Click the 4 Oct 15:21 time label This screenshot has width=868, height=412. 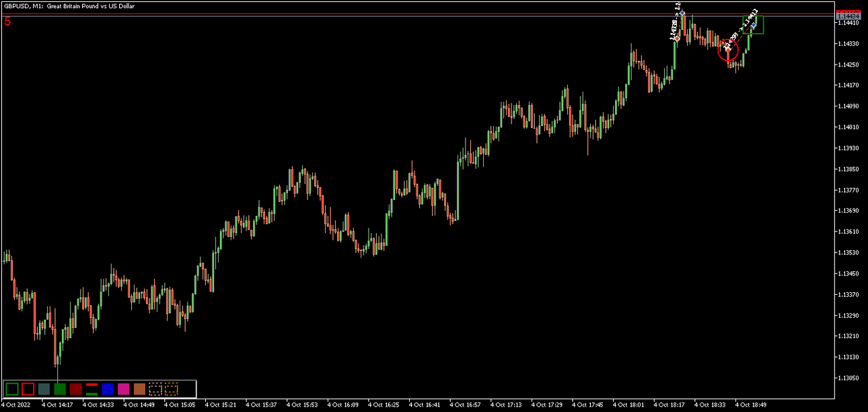pos(219,405)
